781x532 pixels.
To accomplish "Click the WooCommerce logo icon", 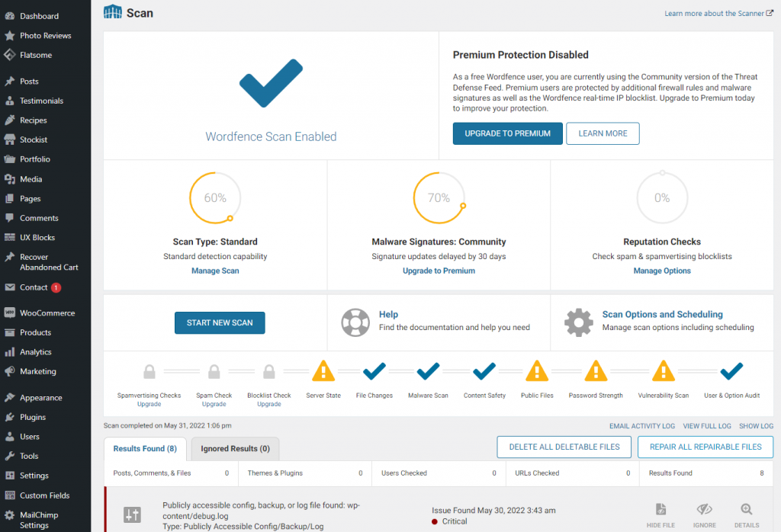I will tap(9, 312).
